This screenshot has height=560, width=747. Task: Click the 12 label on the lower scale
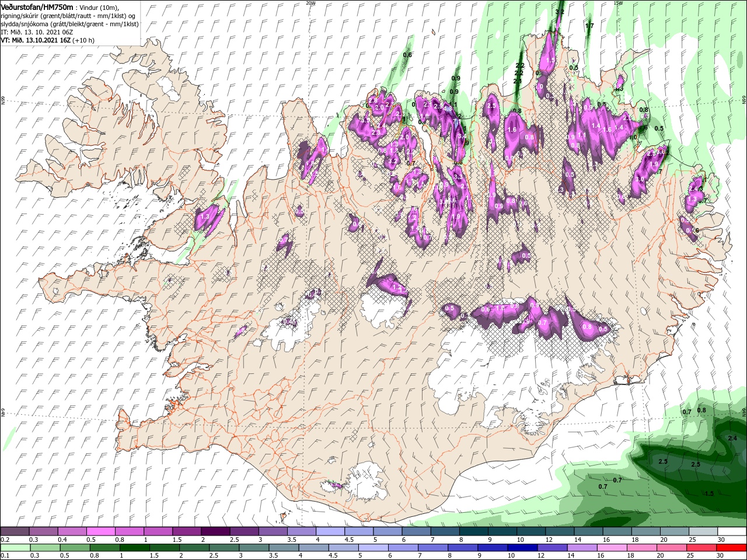click(542, 555)
